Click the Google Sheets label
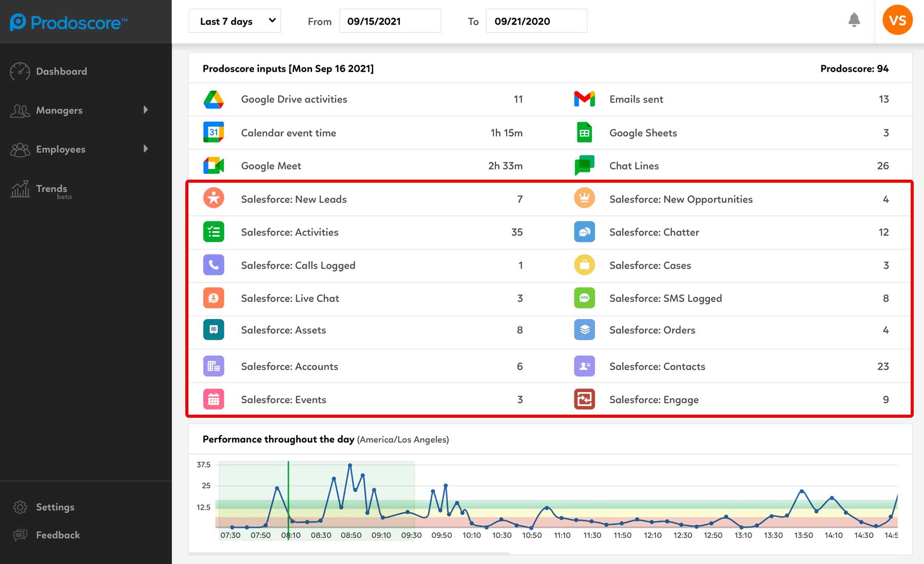 click(643, 133)
